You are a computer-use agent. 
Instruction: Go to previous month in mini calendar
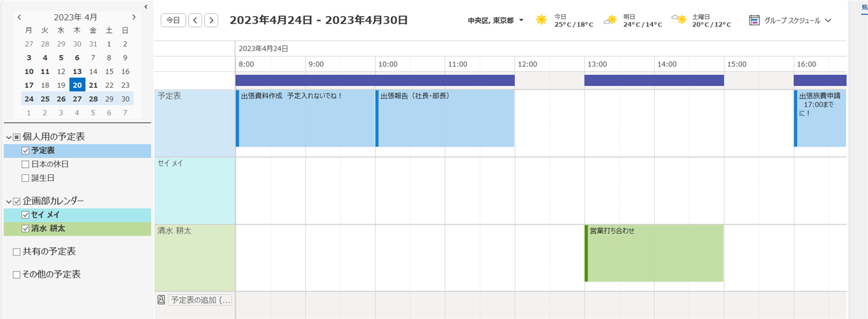click(19, 17)
